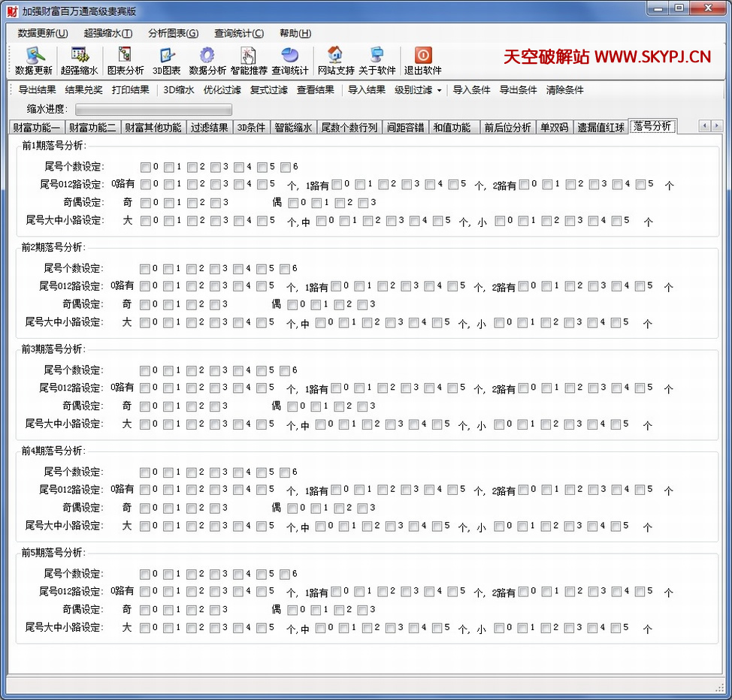Click the 数据更新 toolbar icon
This screenshot has height=700, width=732.
(x=34, y=56)
